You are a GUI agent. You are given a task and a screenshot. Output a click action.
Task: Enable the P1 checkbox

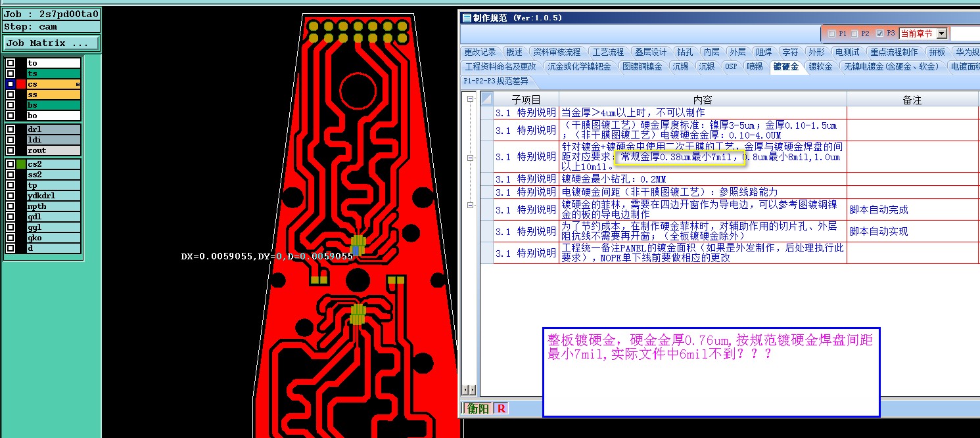(832, 33)
